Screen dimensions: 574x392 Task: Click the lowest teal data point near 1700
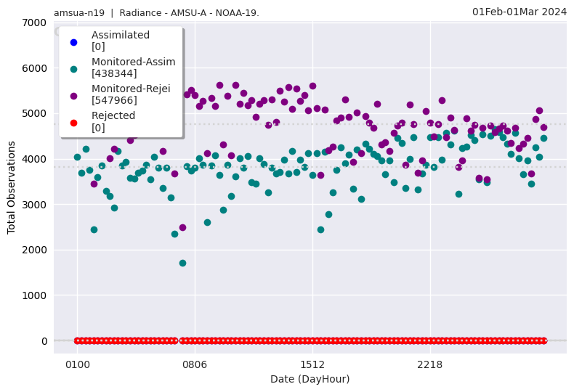(x=182, y=263)
